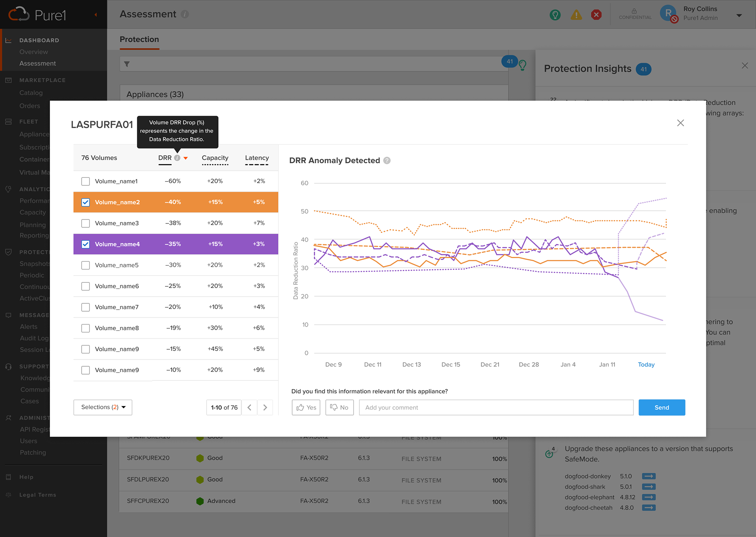Viewport: 756px width, 537px height.
Task: Go to next page of volumes
Action: 265,408
